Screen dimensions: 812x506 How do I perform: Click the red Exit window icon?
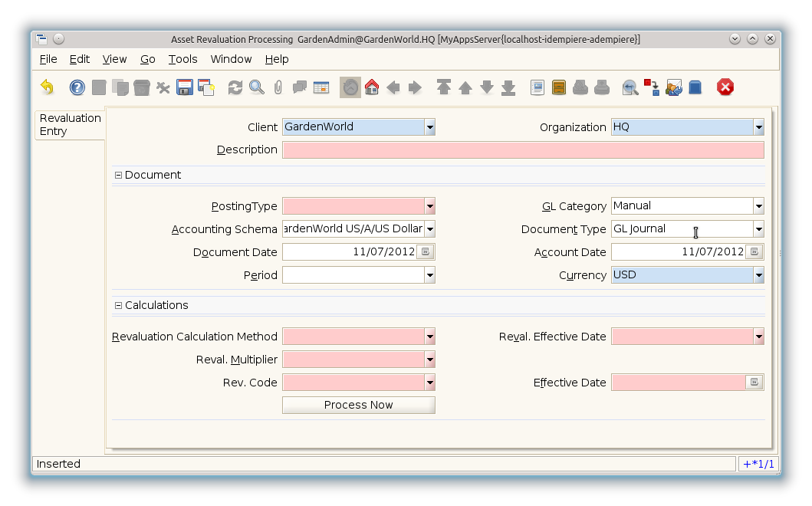[x=725, y=87]
